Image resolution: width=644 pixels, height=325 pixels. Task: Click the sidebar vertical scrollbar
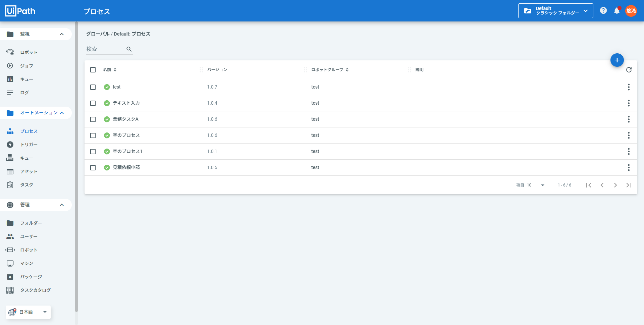(x=76, y=168)
